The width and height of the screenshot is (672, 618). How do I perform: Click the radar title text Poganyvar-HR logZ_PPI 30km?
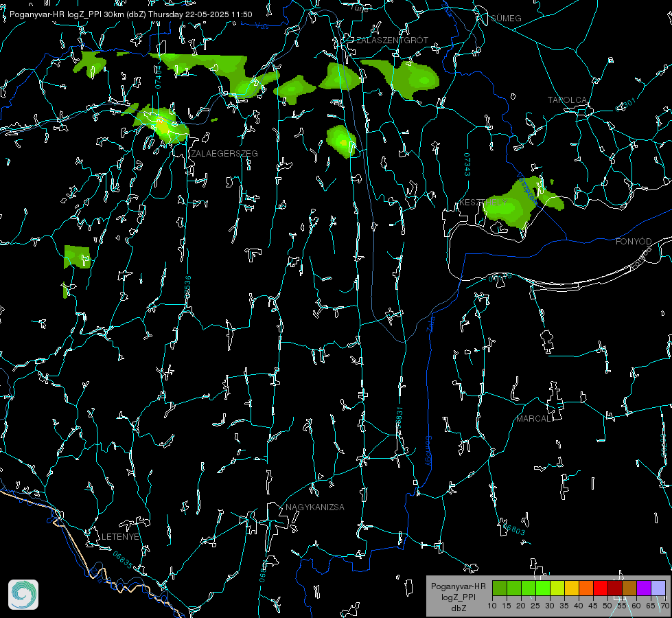pos(67,14)
